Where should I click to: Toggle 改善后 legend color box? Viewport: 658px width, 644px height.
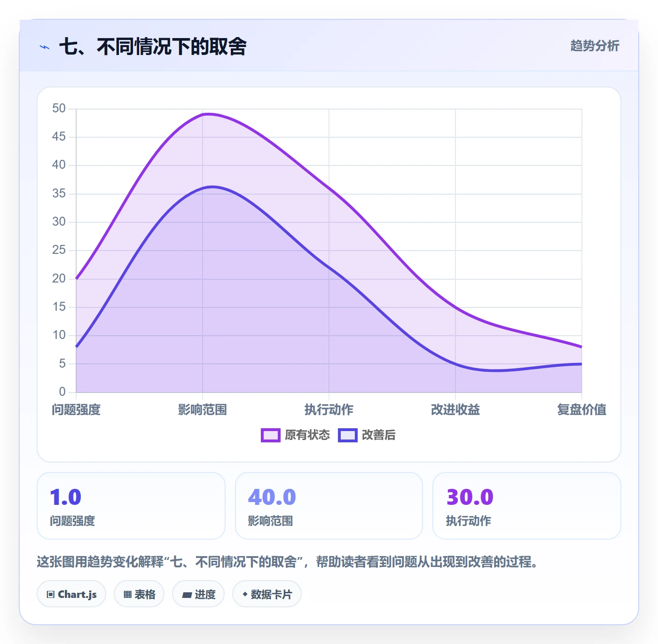click(348, 435)
